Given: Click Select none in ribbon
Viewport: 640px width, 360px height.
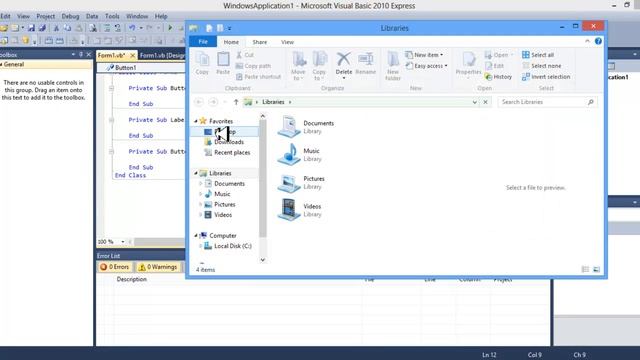Looking at the screenshot, I should tap(542, 66).
